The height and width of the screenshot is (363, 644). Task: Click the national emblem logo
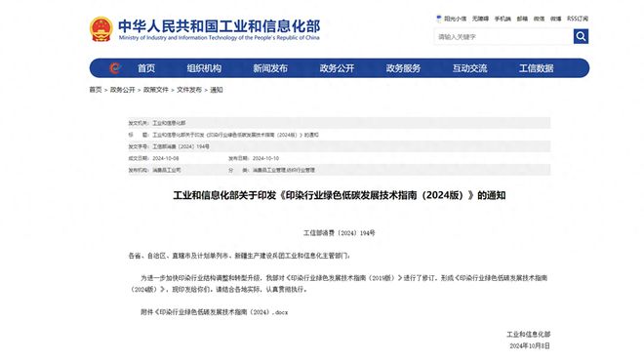pyautogui.click(x=101, y=29)
